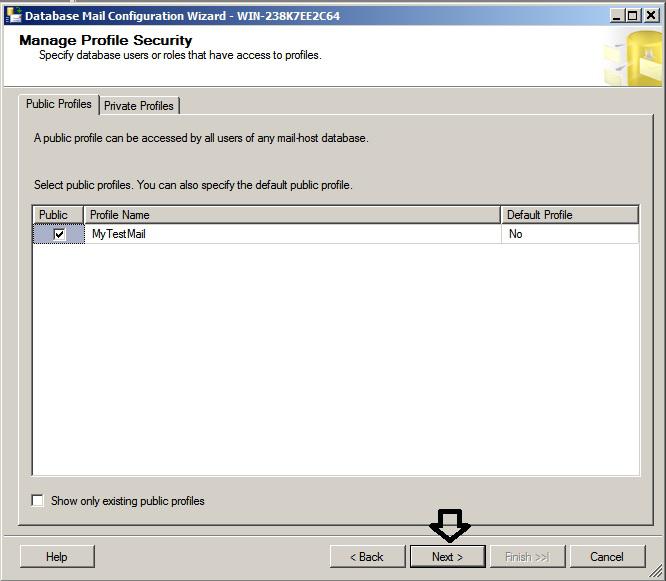
Task: Open Help for this wizard page
Action: coord(57,557)
